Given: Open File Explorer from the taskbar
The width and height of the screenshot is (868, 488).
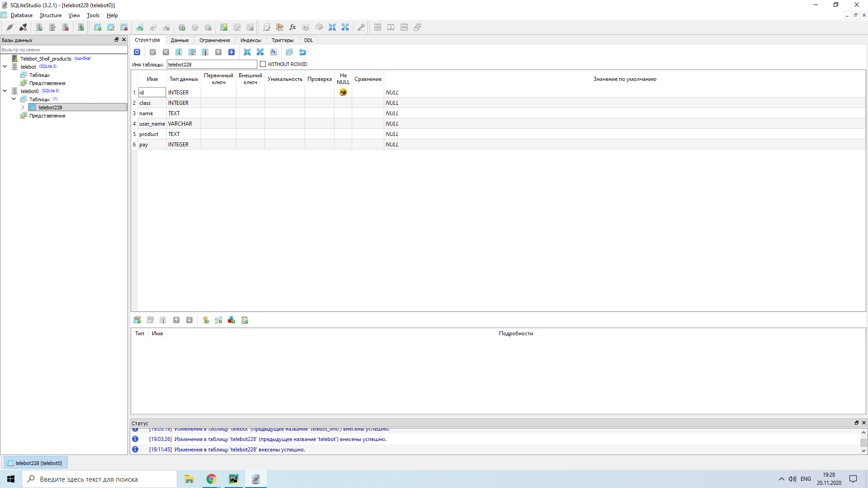Looking at the screenshot, I should [189, 479].
